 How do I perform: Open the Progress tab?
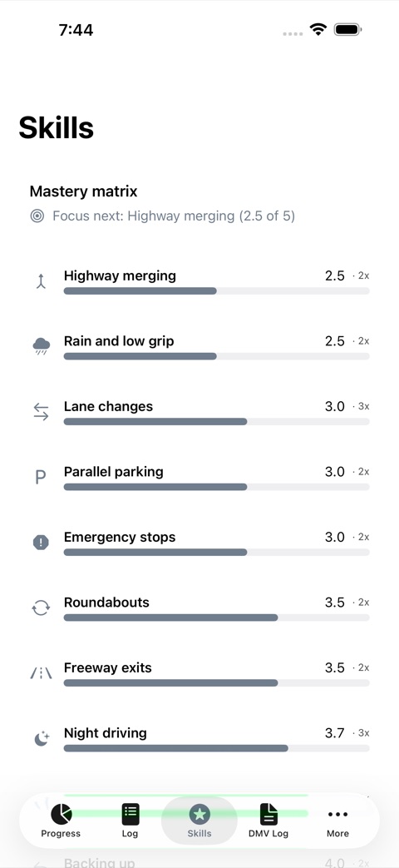pyautogui.click(x=61, y=821)
